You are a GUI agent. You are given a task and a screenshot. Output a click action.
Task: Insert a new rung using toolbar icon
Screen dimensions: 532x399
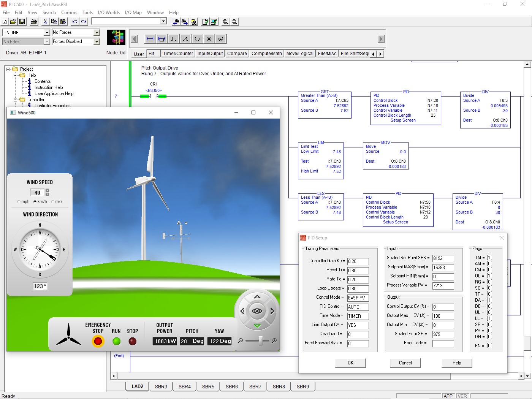tap(150, 39)
